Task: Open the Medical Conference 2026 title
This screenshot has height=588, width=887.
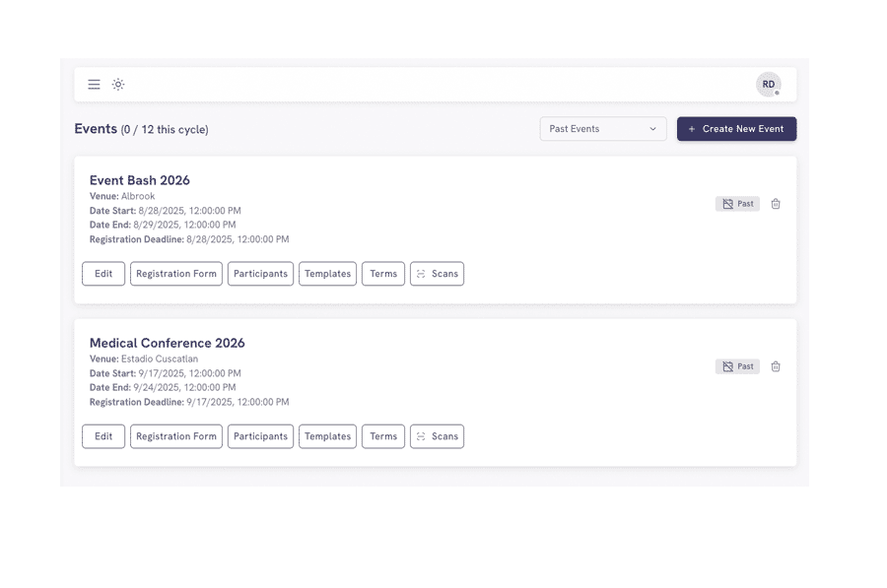Action: click(166, 342)
